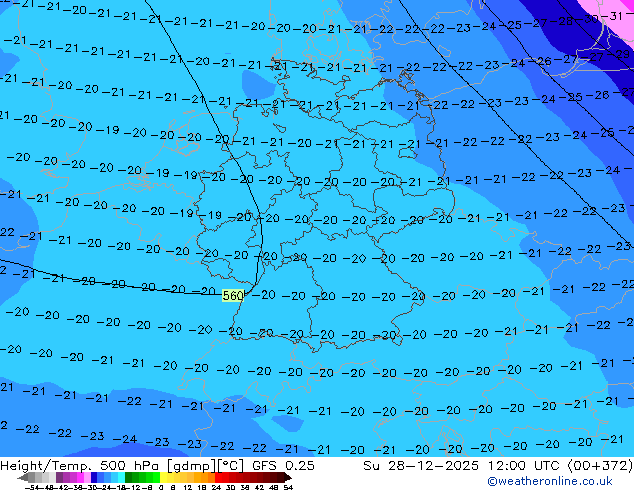The image size is (634, 490).
Task: Click the -31 temperature value on the map
Action: pyautogui.click(x=613, y=16)
